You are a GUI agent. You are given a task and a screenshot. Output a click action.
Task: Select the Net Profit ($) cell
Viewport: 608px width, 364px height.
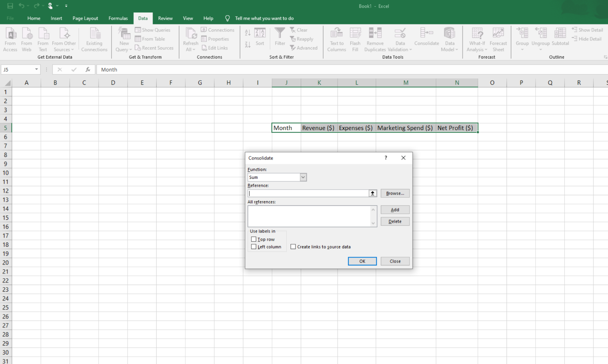[457, 128]
